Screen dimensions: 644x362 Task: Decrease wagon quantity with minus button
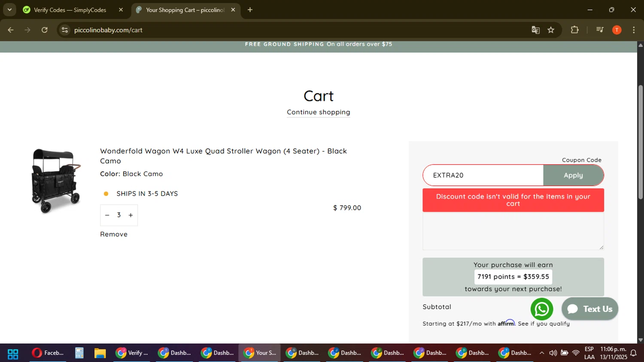click(107, 215)
